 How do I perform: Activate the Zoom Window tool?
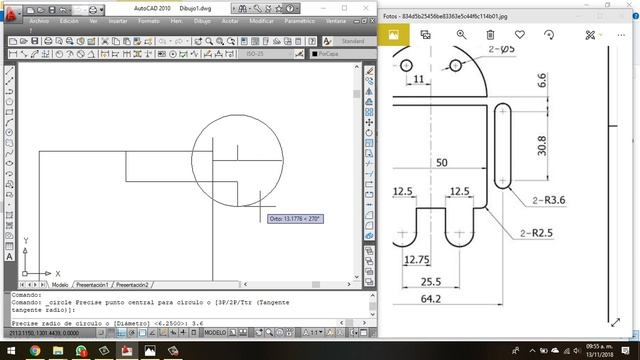220,41
